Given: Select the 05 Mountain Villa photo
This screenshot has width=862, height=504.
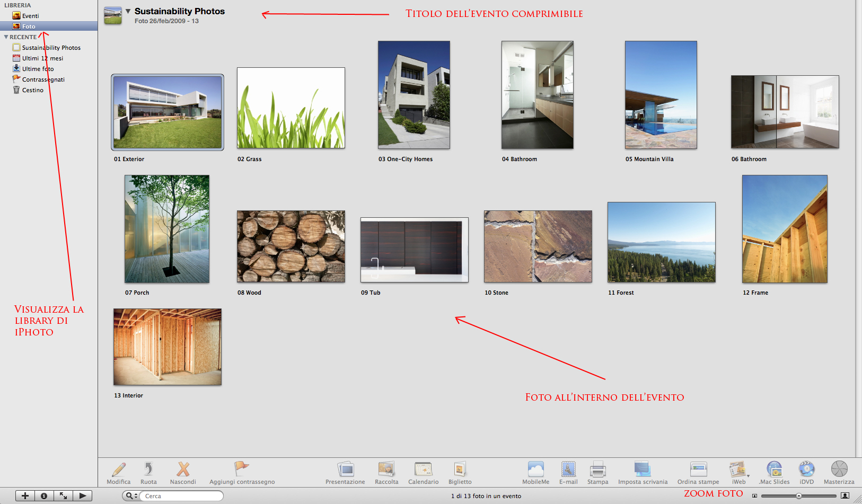Looking at the screenshot, I should 661,95.
